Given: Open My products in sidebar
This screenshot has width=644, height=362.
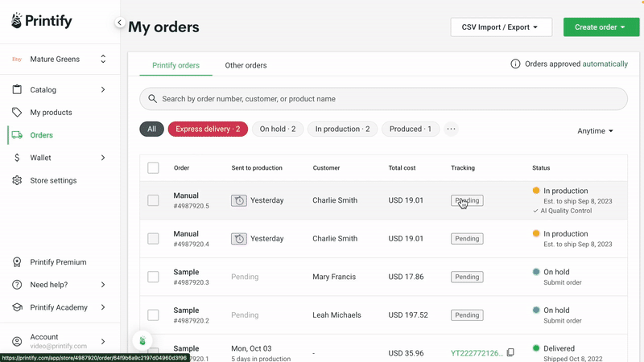Looking at the screenshot, I should (51, 112).
